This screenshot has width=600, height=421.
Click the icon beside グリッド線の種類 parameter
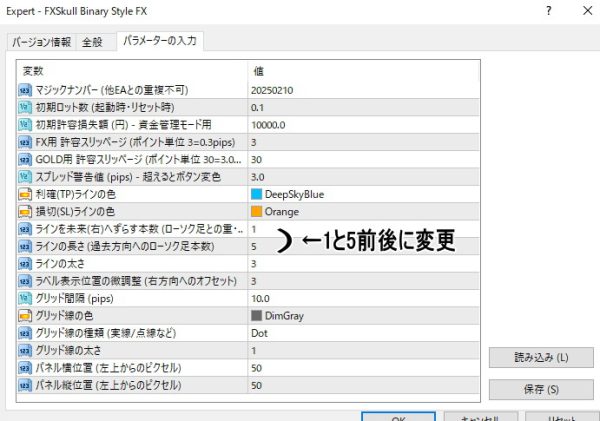pyautogui.click(x=25, y=333)
